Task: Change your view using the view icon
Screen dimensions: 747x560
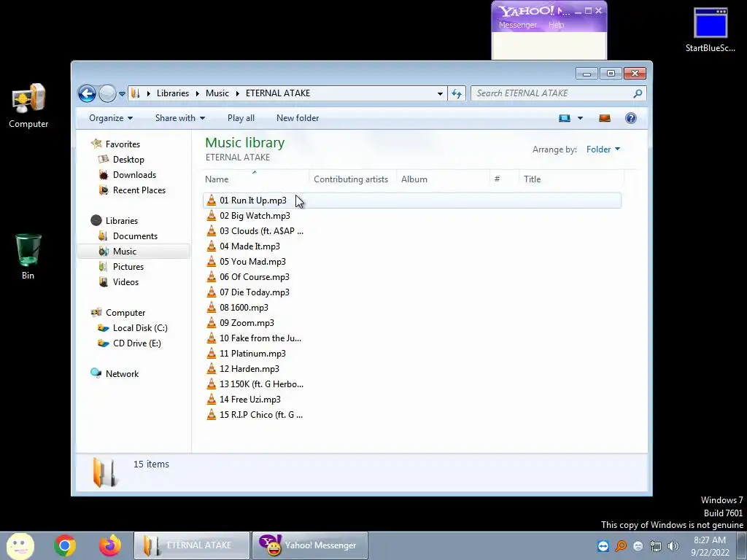Action: pos(565,118)
